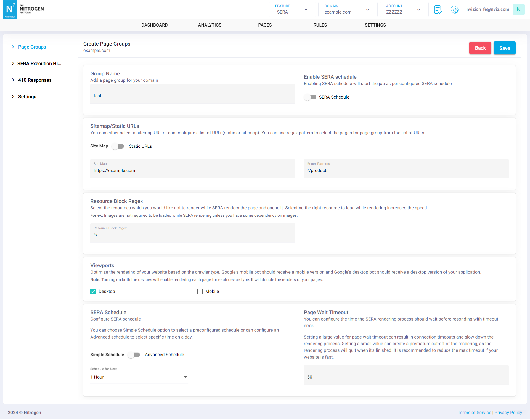Switch to the ANALYTICS tab
530x420 pixels.
coord(210,25)
